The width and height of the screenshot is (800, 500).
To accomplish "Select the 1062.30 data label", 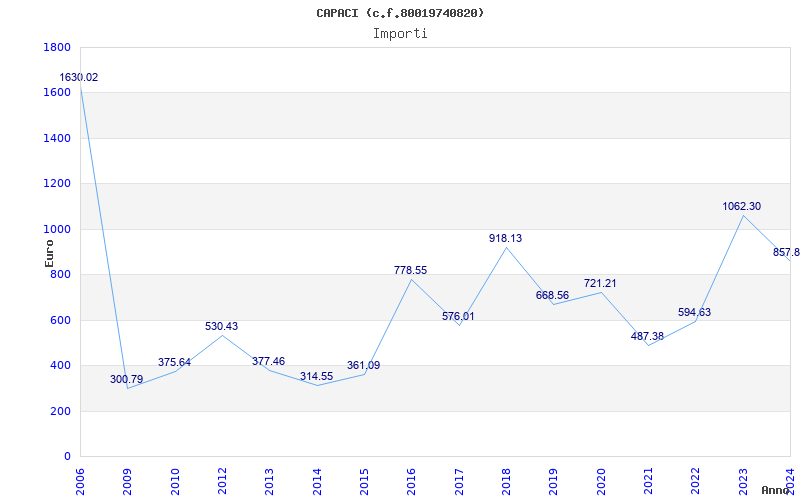I will tap(741, 206).
